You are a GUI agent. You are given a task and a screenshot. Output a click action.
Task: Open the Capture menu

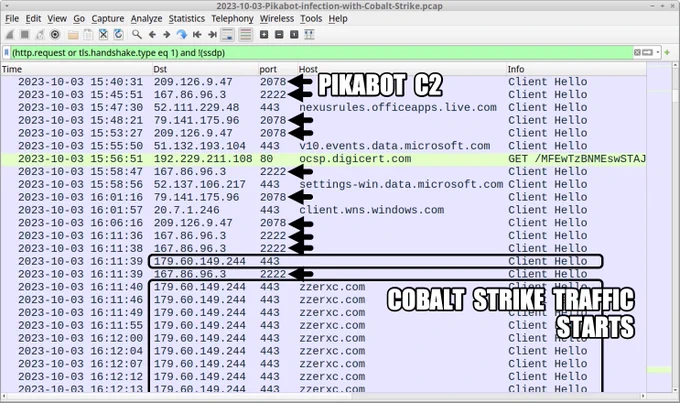[108, 19]
